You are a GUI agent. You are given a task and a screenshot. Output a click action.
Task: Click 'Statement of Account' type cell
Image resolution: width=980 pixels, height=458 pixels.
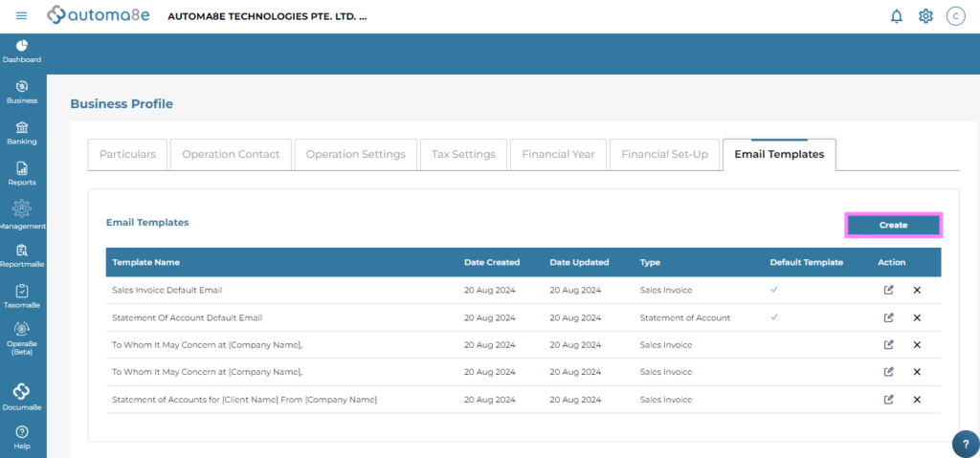[x=685, y=317]
